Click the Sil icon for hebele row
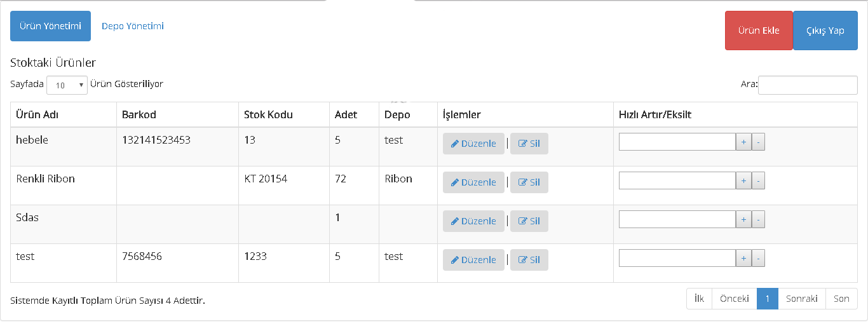 [523, 144]
